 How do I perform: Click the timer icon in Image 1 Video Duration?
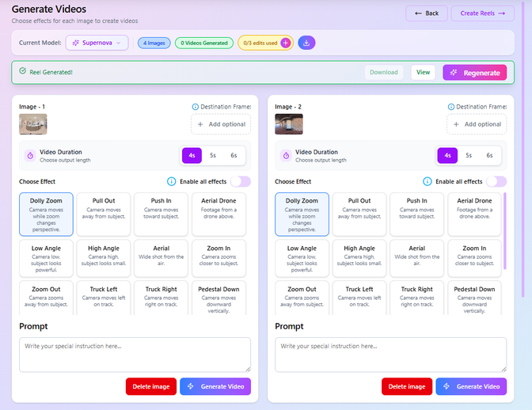[30, 156]
